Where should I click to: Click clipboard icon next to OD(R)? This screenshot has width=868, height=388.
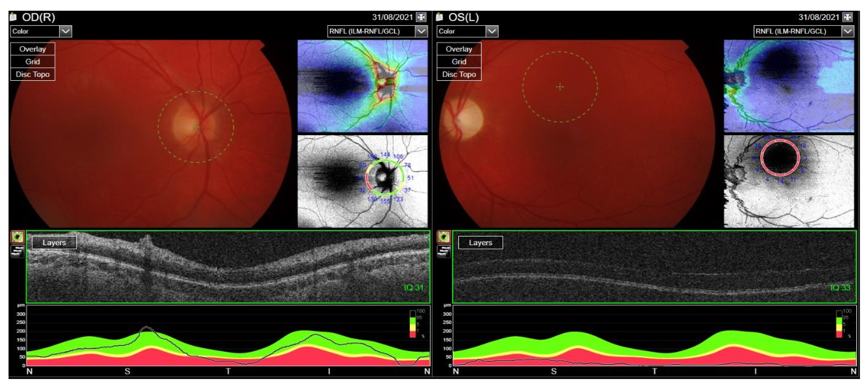click(x=13, y=17)
